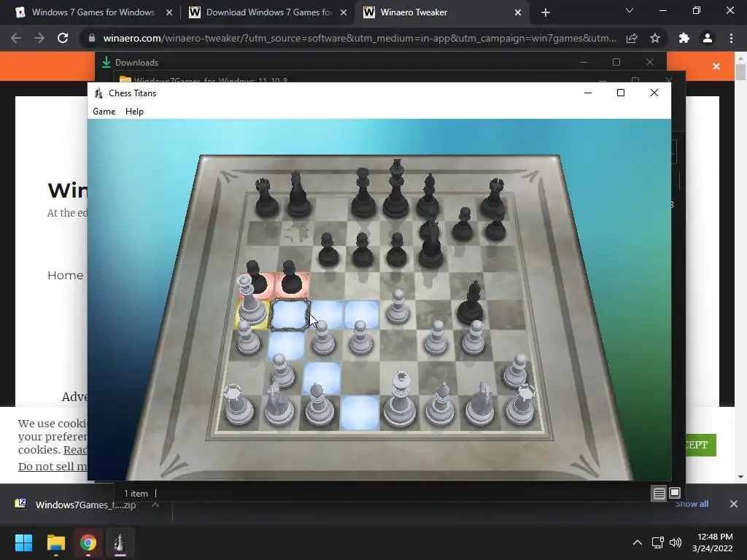Screen dimensions: 747x560
Task: Bookmark this page with the star icon
Action: 655,38
